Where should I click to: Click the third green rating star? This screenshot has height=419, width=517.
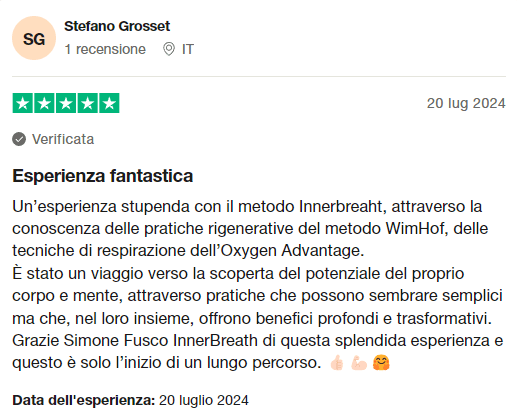(x=66, y=103)
